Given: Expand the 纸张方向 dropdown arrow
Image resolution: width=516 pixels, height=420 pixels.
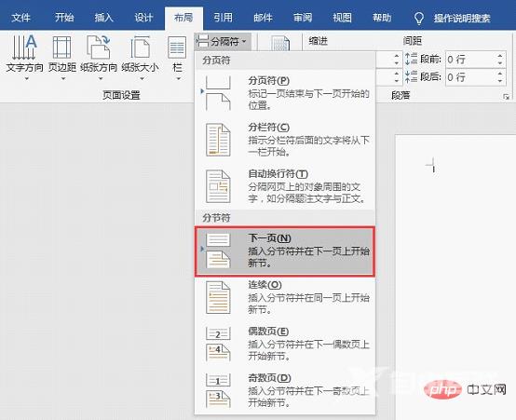Looking at the screenshot, I should tap(101, 78).
